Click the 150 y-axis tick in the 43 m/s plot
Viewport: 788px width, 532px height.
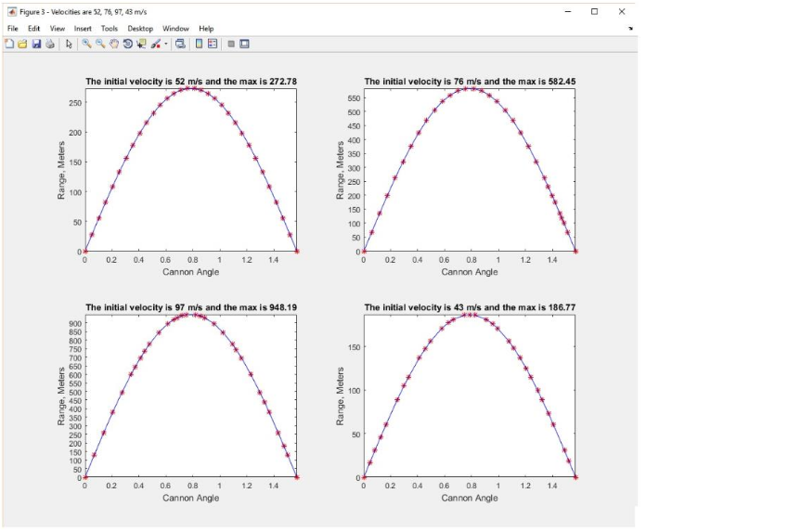coord(354,347)
